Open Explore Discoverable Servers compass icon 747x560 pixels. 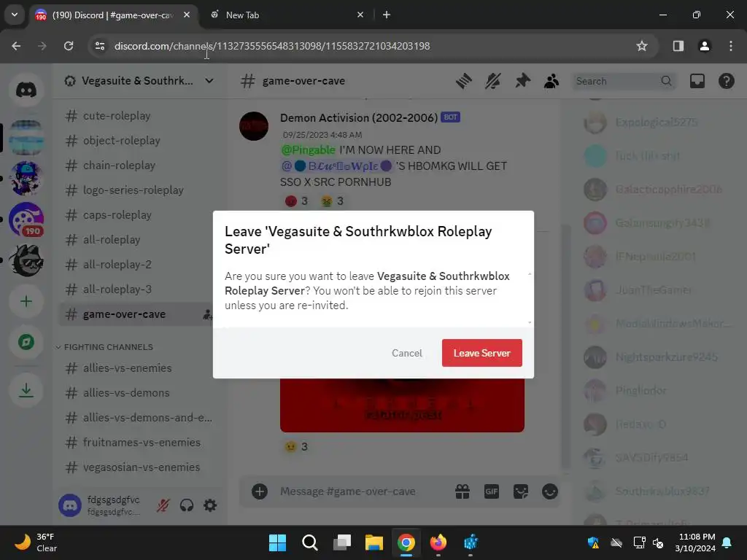click(x=26, y=342)
